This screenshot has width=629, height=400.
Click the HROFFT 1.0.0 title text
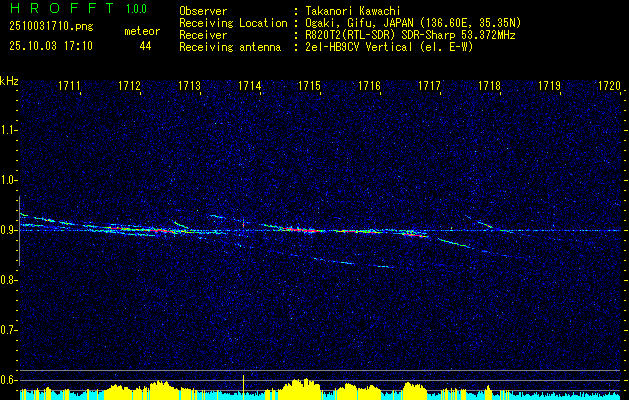point(78,8)
